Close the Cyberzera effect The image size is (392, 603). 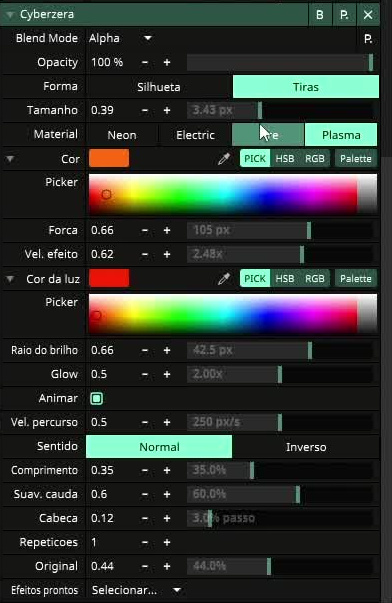[368, 15]
